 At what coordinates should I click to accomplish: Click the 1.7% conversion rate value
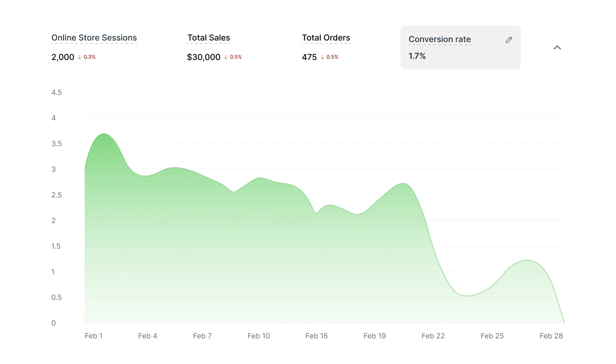pos(417,56)
